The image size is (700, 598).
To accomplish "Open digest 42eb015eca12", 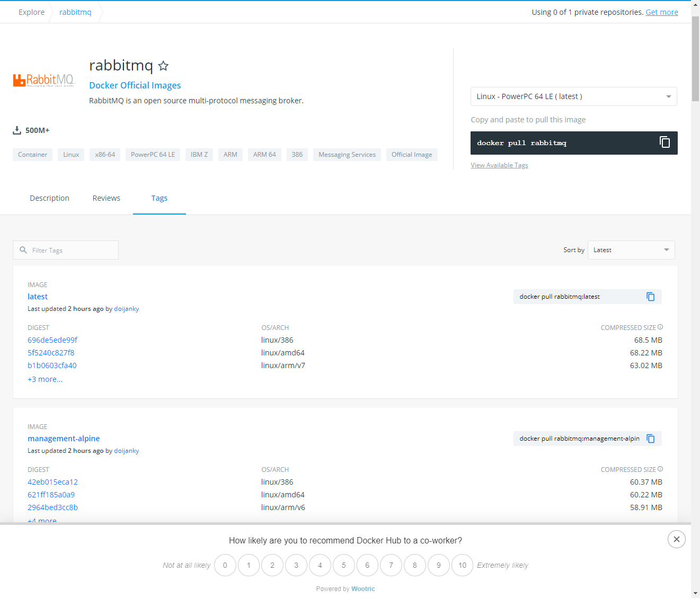I will coord(52,482).
